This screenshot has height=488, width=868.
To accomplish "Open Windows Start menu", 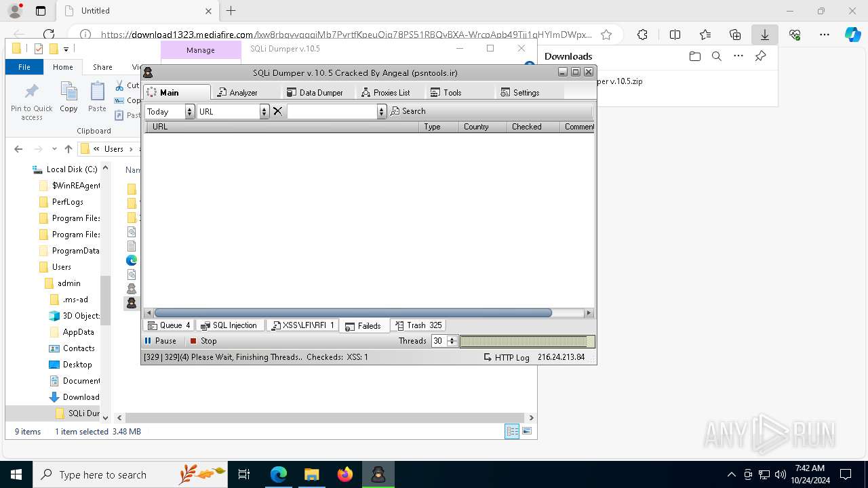I will click(x=16, y=474).
